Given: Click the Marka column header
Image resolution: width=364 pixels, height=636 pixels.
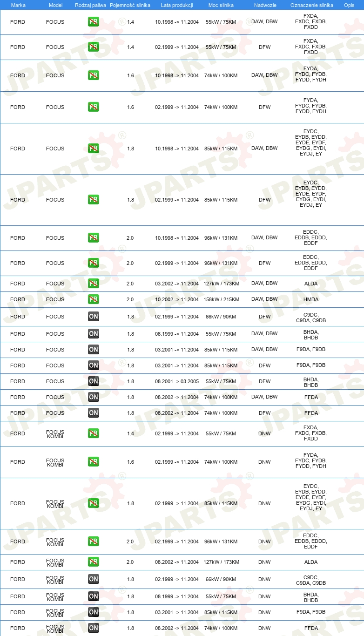Looking at the screenshot, I should [18, 5].
